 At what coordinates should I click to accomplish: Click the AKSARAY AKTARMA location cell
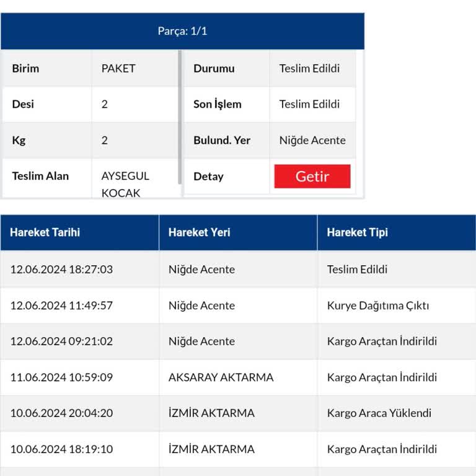(221, 377)
